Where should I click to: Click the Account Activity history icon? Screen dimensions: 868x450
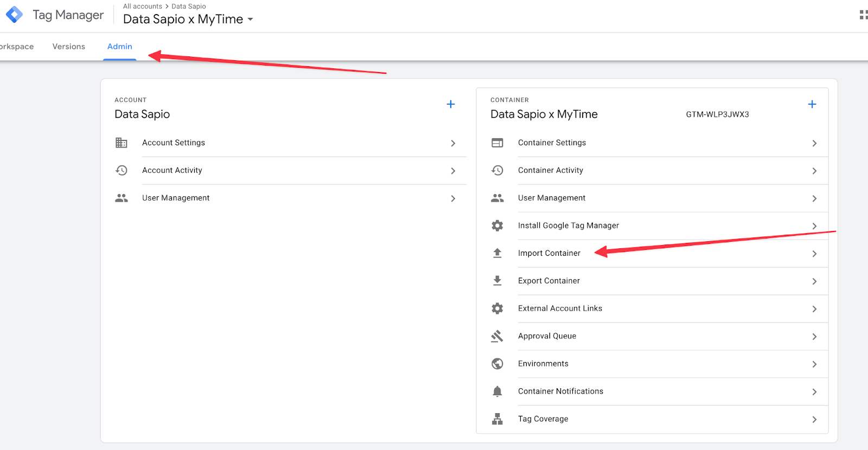pyautogui.click(x=122, y=171)
